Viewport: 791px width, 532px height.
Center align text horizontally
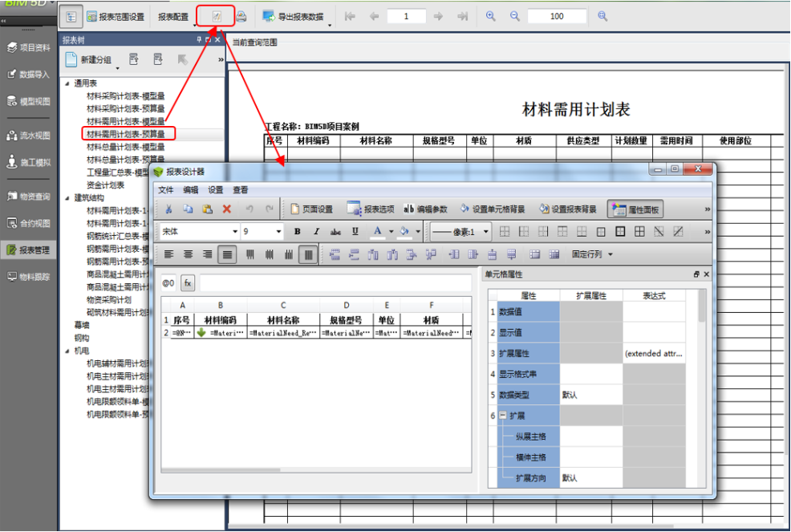(x=189, y=254)
